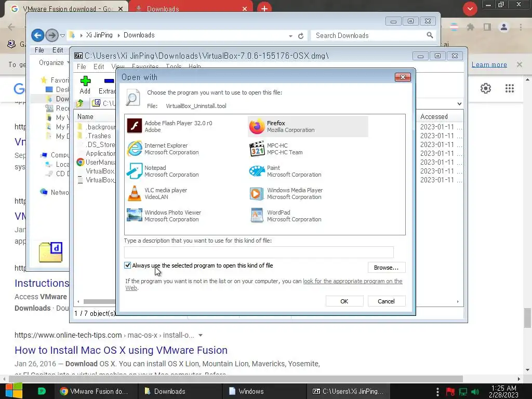Open the 7-Zip File menu

pyautogui.click(x=82, y=66)
